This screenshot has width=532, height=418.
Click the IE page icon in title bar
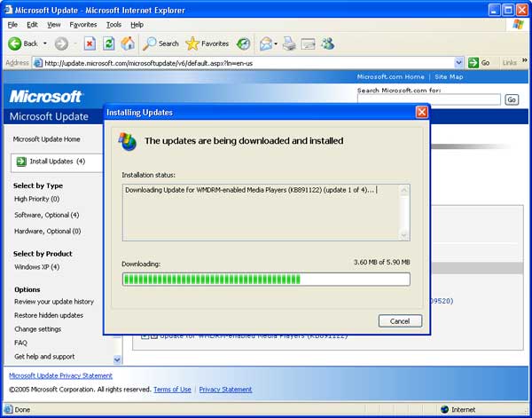tap(8, 10)
